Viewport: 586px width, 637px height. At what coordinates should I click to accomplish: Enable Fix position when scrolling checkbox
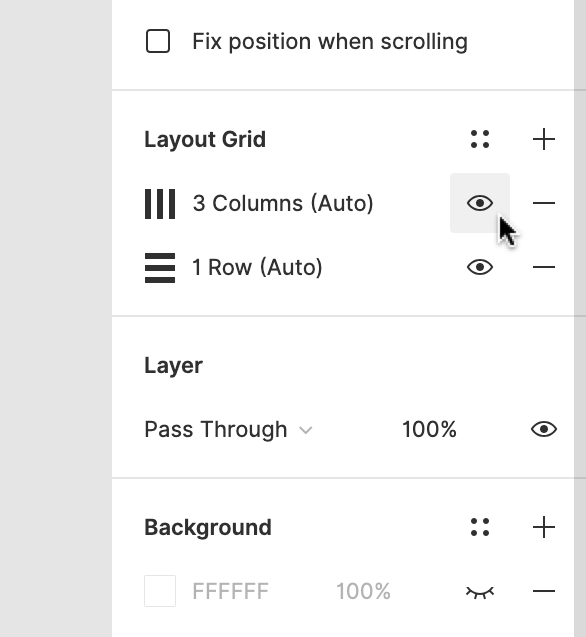click(x=158, y=41)
